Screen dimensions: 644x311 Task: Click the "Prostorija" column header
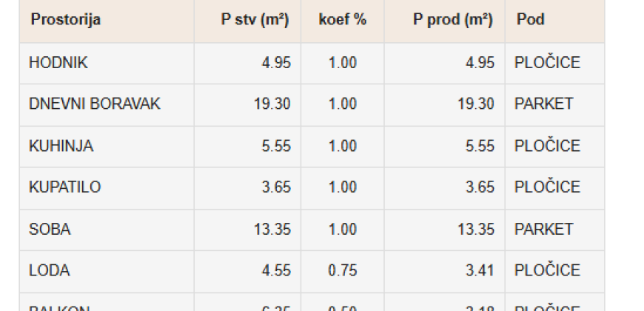(66, 20)
